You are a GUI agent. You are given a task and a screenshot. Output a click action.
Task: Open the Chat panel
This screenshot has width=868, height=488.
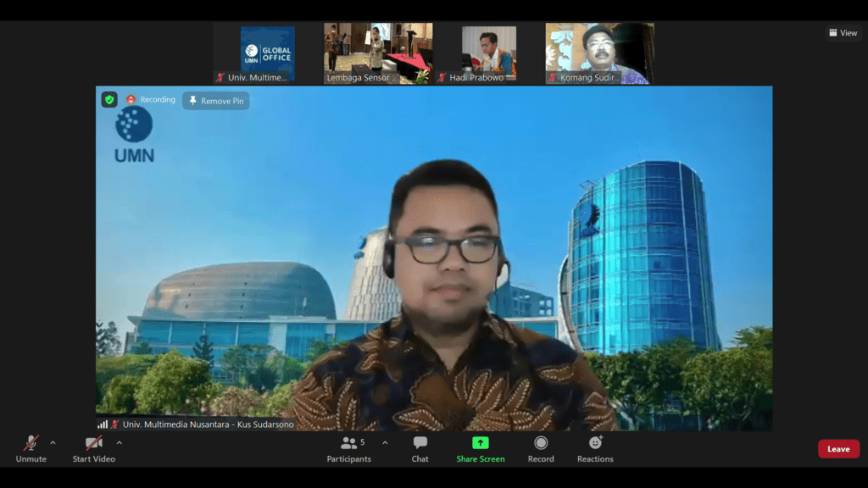pyautogui.click(x=420, y=444)
